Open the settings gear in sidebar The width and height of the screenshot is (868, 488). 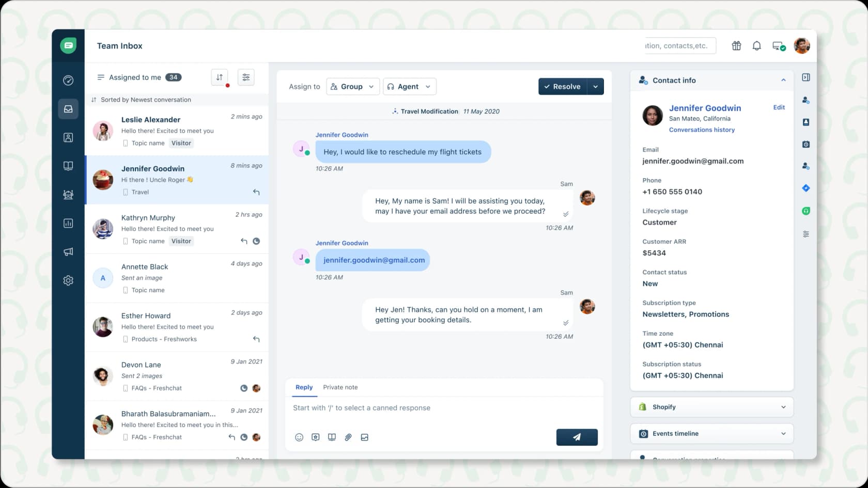68,280
